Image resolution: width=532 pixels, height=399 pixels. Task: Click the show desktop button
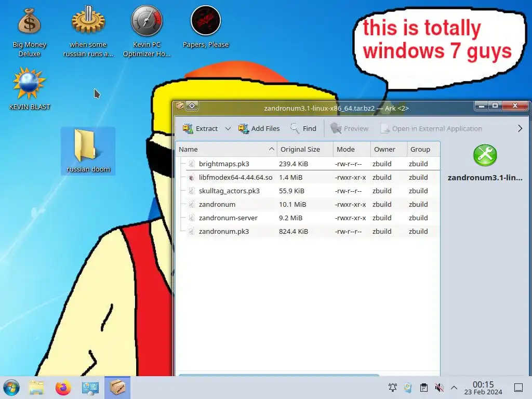point(518,388)
